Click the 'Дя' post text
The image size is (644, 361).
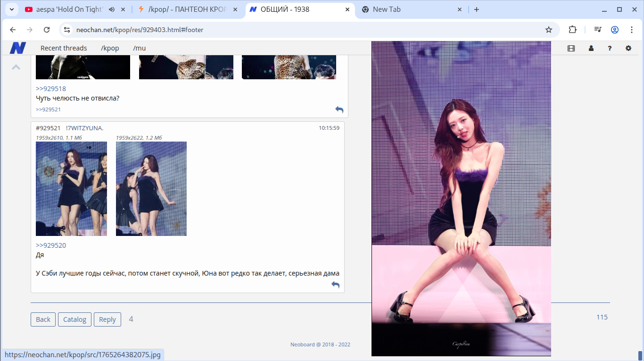point(40,255)
